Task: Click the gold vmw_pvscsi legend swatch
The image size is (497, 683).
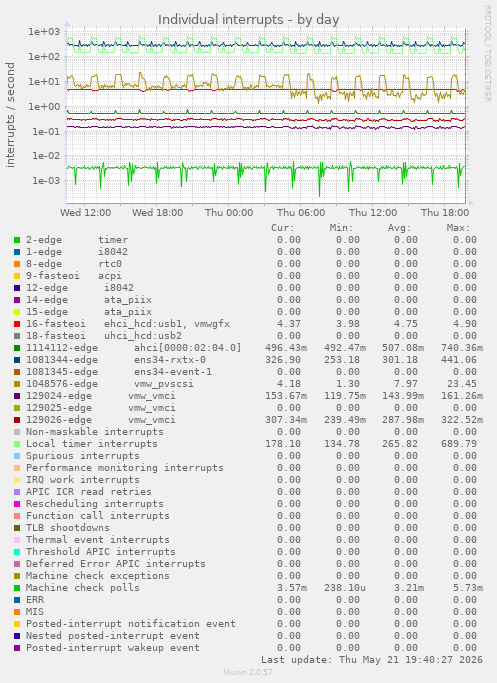Action: click(17, 384)
